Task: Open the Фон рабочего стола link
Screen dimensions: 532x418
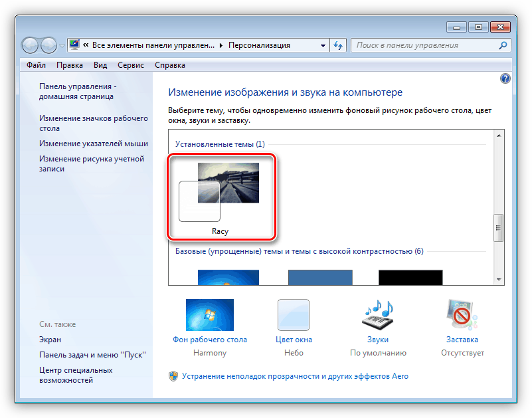Action: click(x=210, y=340)
